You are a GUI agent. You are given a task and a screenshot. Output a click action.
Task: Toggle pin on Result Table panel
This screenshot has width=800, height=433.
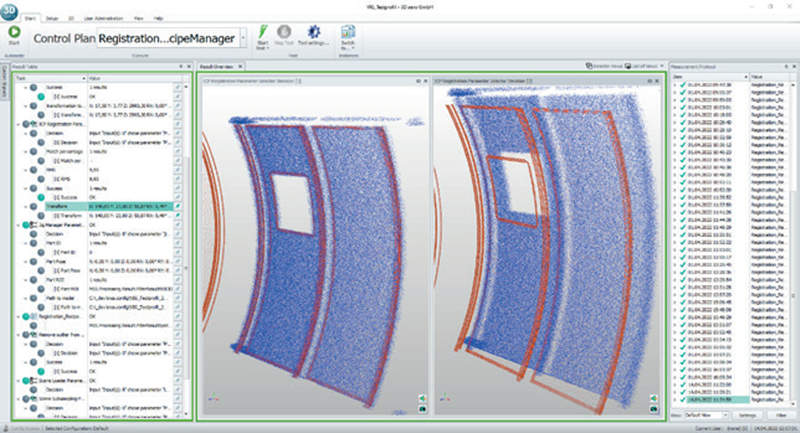click(179, 66)
